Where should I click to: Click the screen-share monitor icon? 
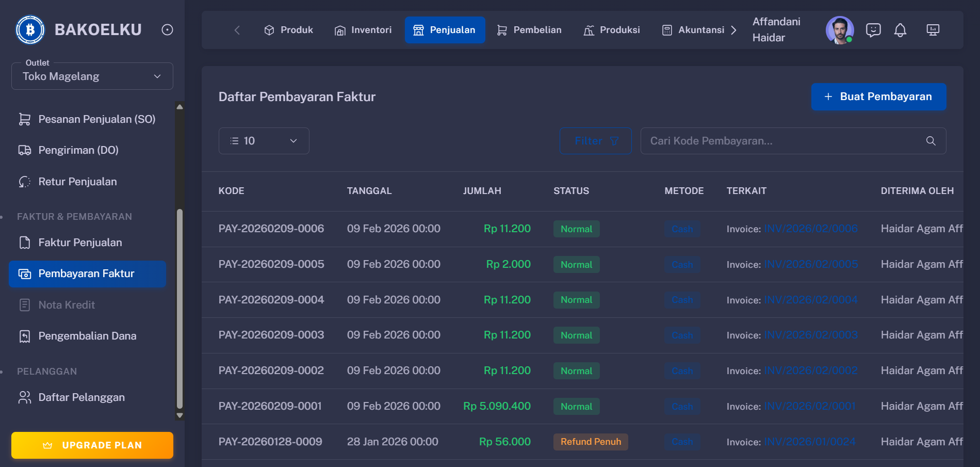pos(933,30)
